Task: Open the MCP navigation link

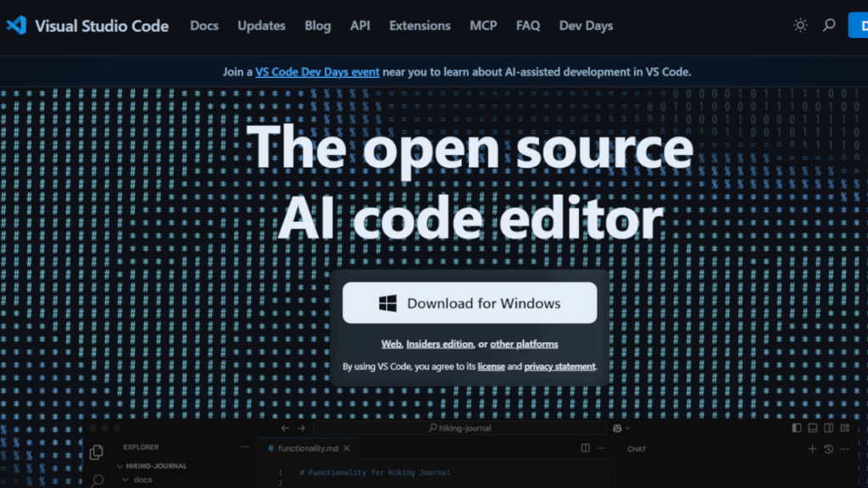Action: point(483,25)
